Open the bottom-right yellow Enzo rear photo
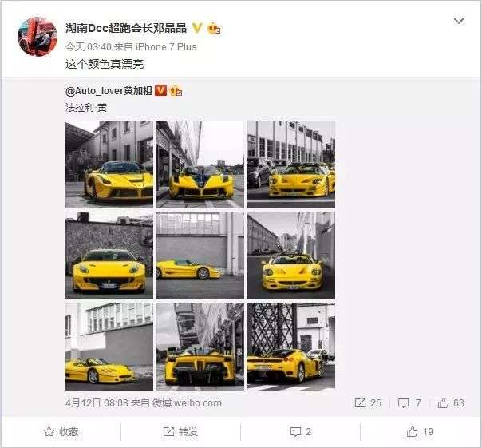Image resolution: width=482 pixels, height=448 pixels. pos(291,347)
